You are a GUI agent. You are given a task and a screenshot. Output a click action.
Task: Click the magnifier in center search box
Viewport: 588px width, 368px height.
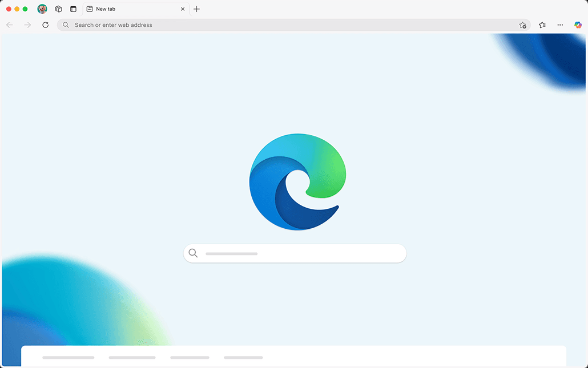(193, 253)
